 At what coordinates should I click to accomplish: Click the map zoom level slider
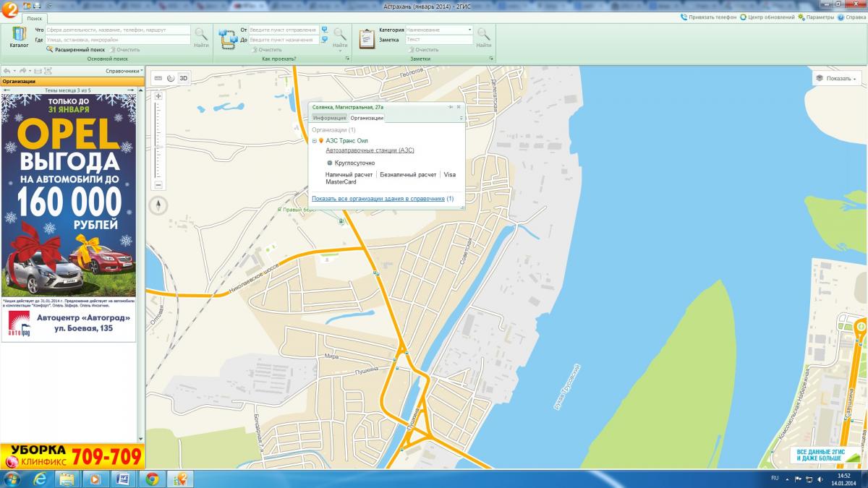(x=158, y=140)
